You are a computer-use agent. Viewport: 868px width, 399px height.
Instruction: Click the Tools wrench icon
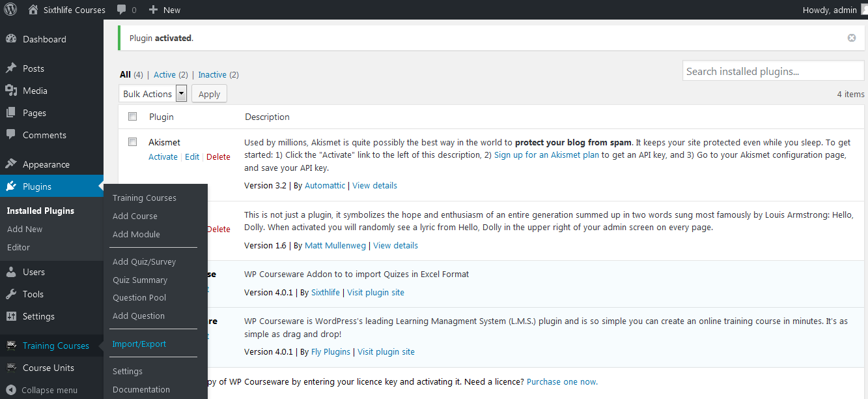(11, 294)
